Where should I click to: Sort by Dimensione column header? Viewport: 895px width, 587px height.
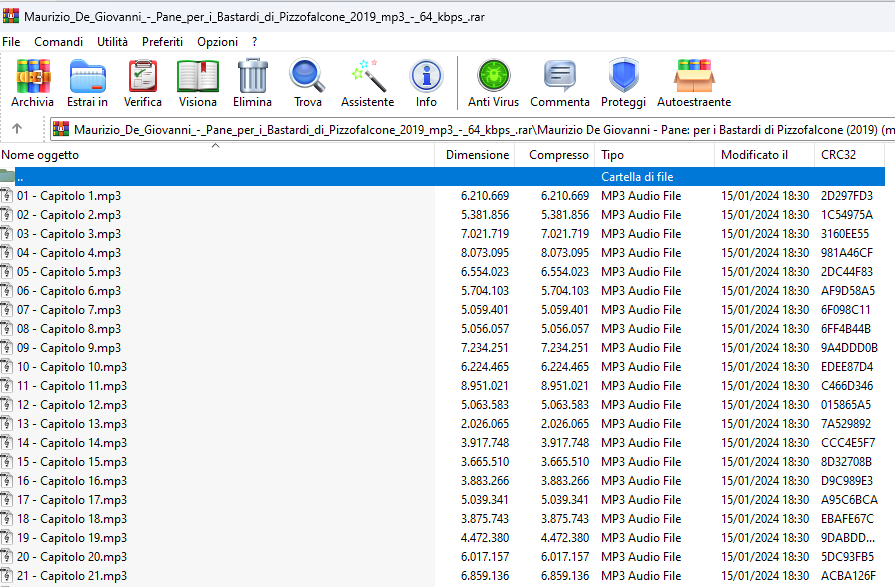click(475, 155)
